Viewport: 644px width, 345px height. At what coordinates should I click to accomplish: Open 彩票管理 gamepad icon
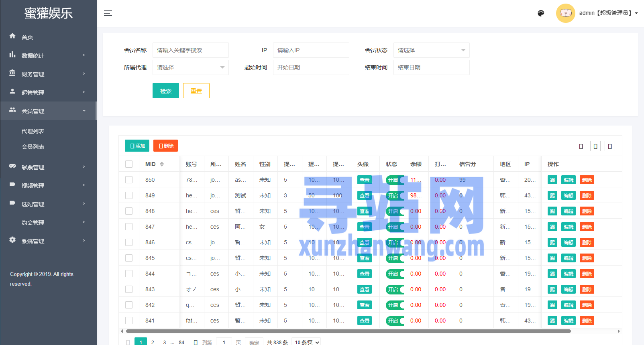[x=12, y=166]
